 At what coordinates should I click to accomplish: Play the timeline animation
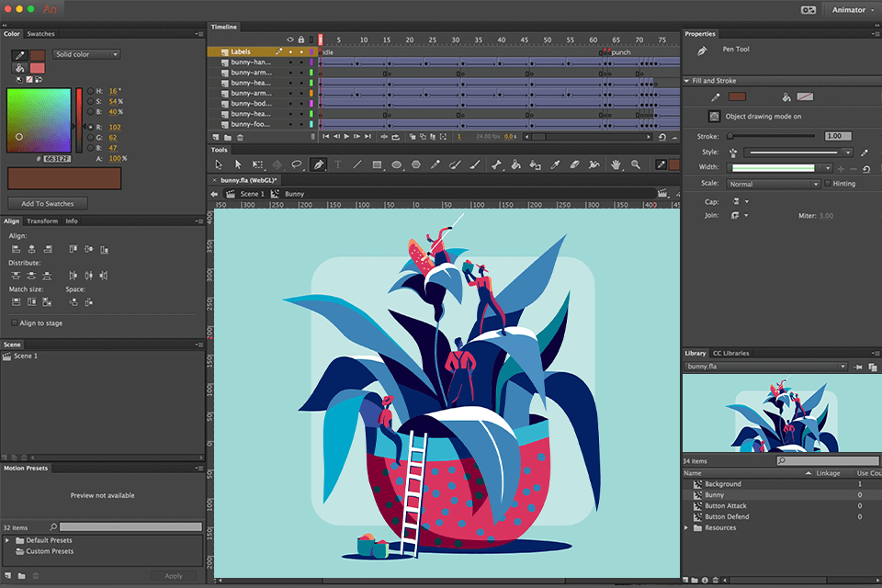point(346,136)
